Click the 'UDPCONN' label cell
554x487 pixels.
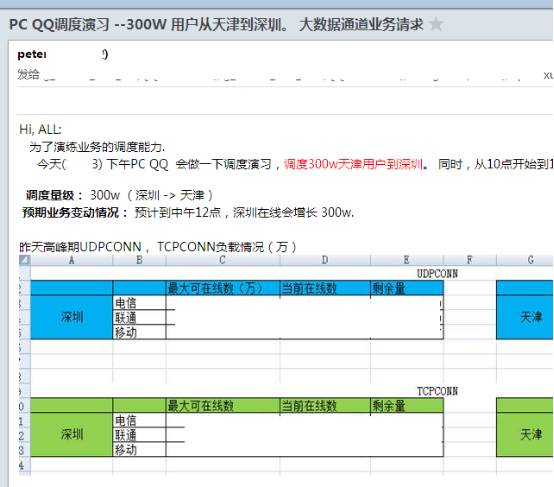(x=437, y=274)
